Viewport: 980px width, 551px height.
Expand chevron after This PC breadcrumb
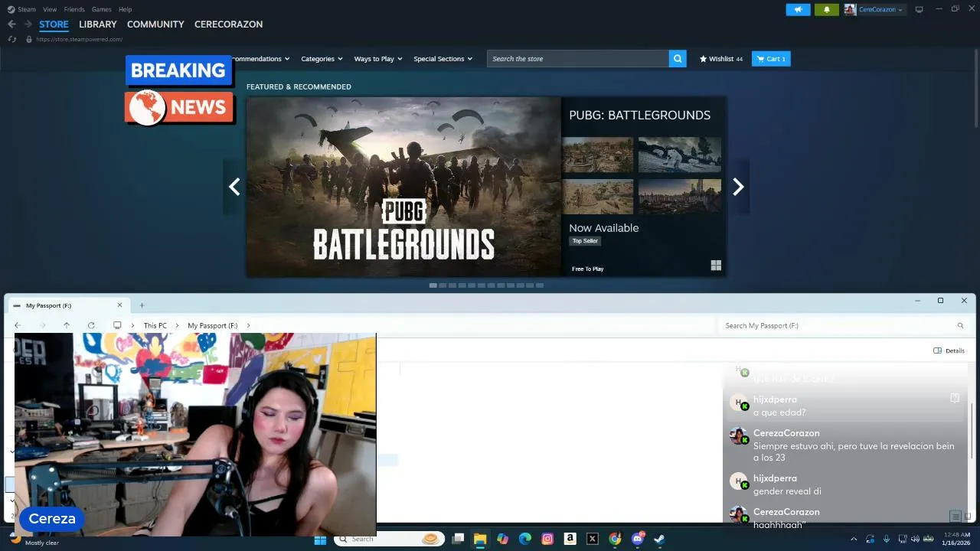click(x=178, y=325)
